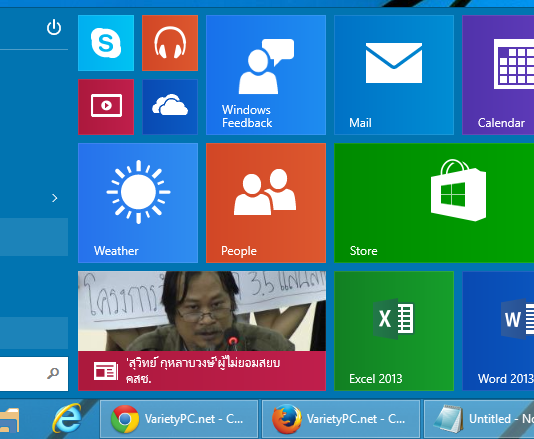Open the OneDrive cloud tile
Image resolution: width=534 pixels, height=439 pixels.
[170, 107]
